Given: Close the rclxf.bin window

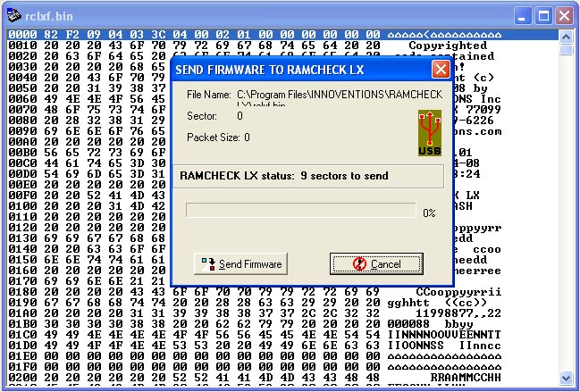Looking at the screenshot, I should point(565,16).
